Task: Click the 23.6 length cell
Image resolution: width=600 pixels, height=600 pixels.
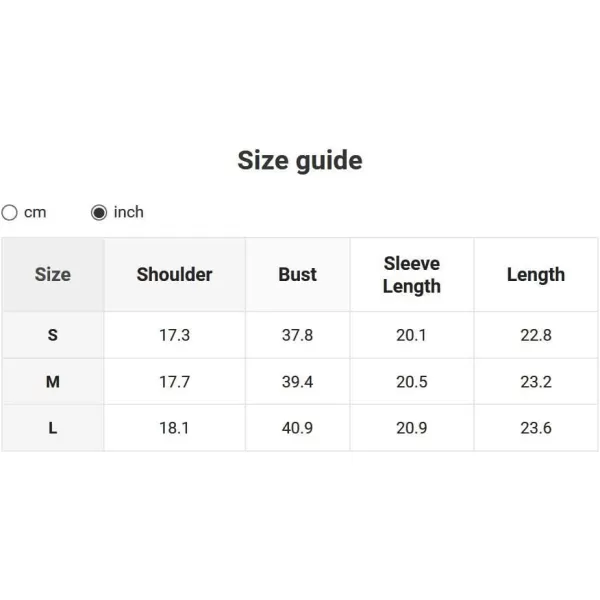Action: pyautogui.click(x=536, y=428)
